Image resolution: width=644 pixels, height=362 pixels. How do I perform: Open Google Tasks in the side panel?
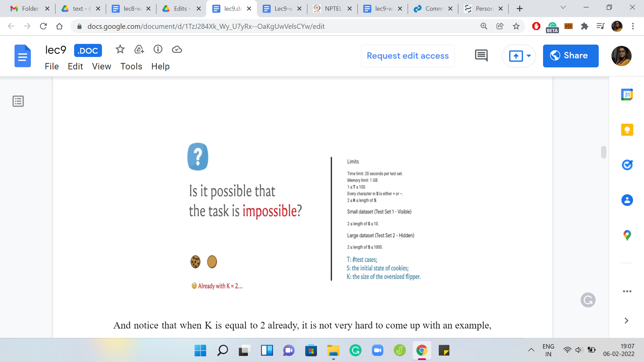[627, 165]
